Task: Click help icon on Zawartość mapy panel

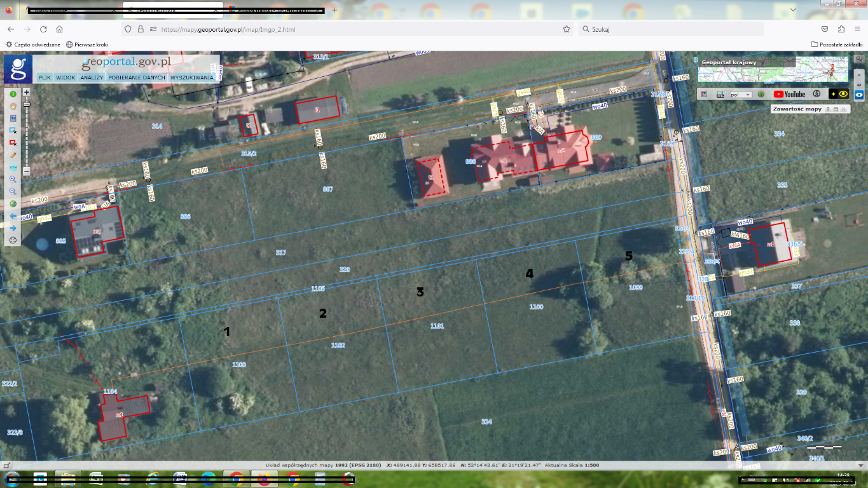Action: [828, 109]
